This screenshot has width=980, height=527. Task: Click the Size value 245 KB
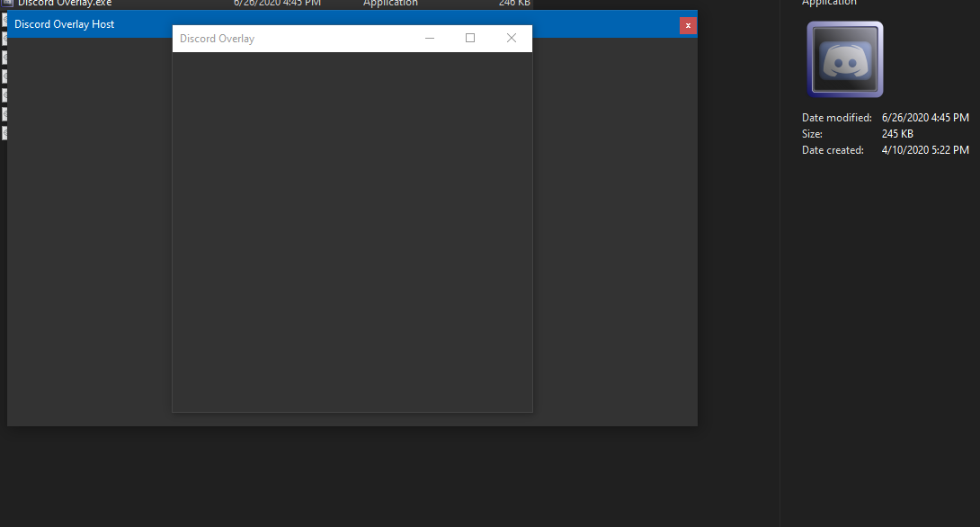pyautogui.click(x=897, y=134)
